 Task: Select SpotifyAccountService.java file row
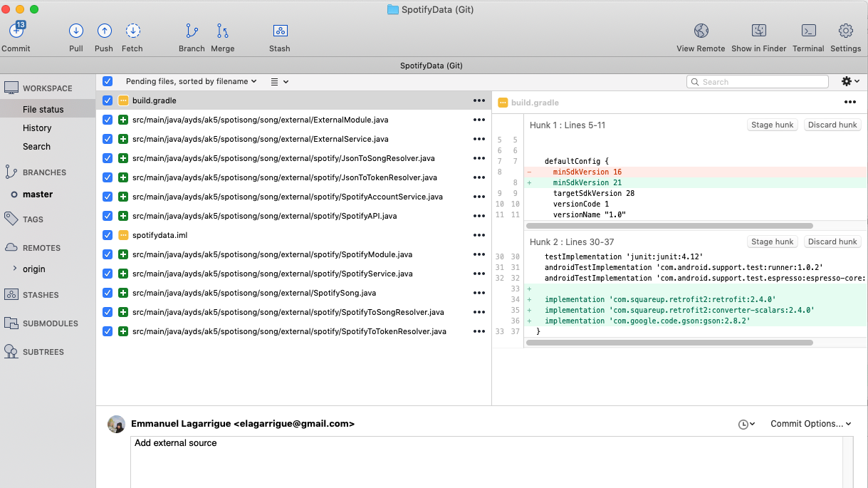[293, 197]
